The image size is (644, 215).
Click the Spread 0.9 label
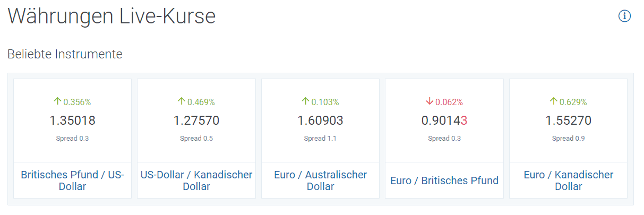tap(568, 139)
